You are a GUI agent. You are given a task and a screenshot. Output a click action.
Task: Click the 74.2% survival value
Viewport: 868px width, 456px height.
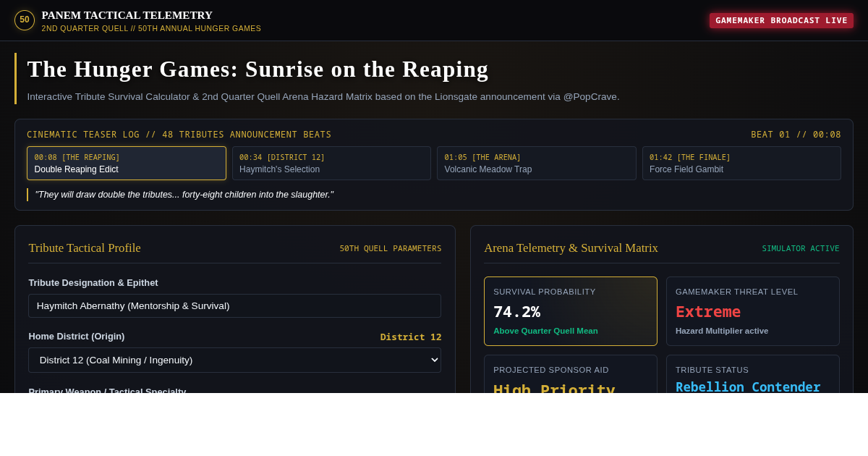516,312
